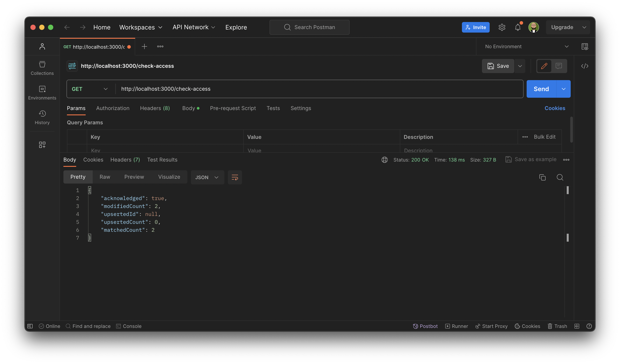Open the Console from the status bar

[x=129, y=326]
